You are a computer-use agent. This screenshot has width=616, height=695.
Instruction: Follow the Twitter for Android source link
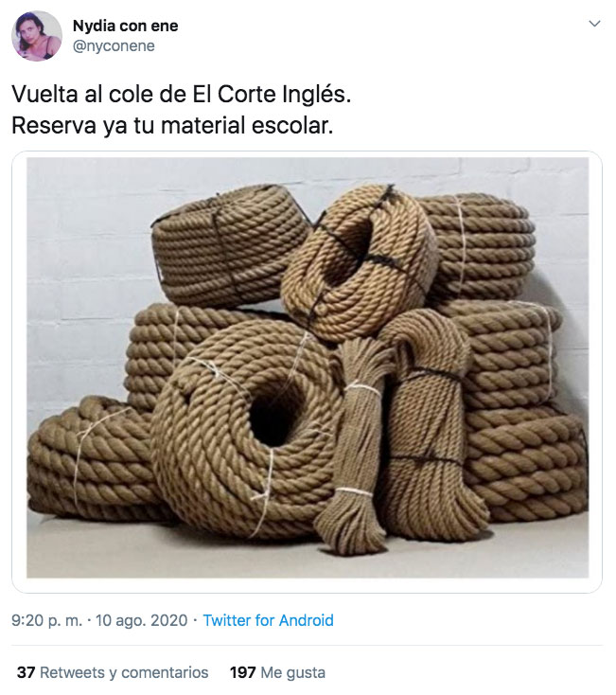tap(268, 620)
